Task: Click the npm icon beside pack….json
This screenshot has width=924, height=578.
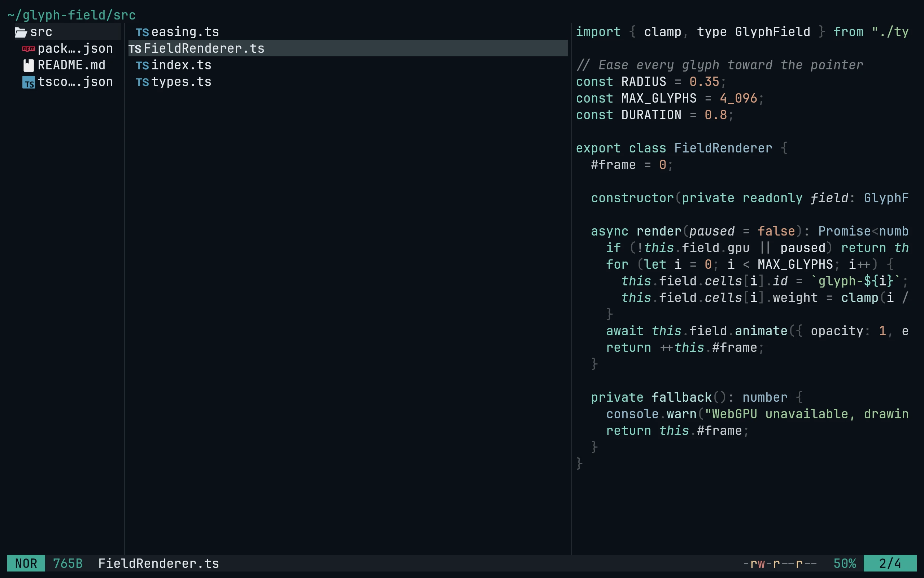Action: pyautogui.click(x=29, y=49)
